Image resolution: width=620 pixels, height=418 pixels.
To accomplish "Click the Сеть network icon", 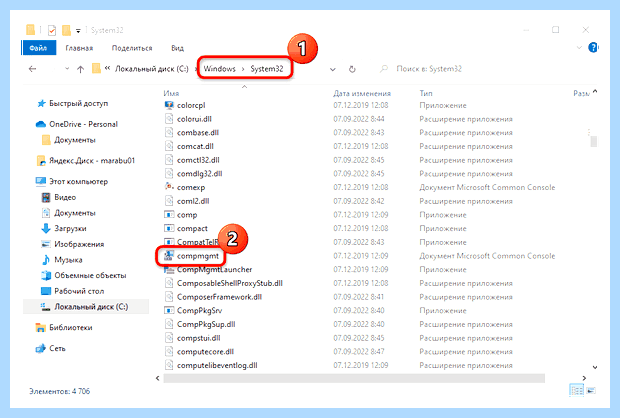I will click(x=41, y=348).
